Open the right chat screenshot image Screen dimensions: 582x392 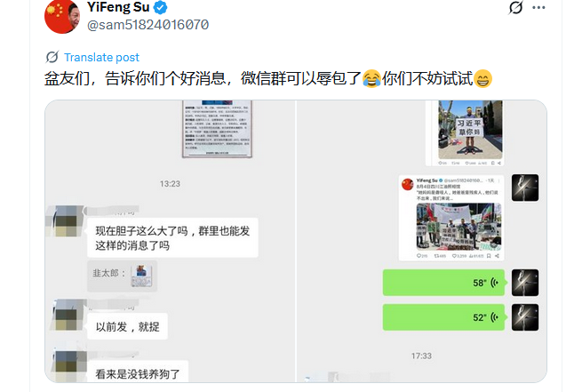422,241
